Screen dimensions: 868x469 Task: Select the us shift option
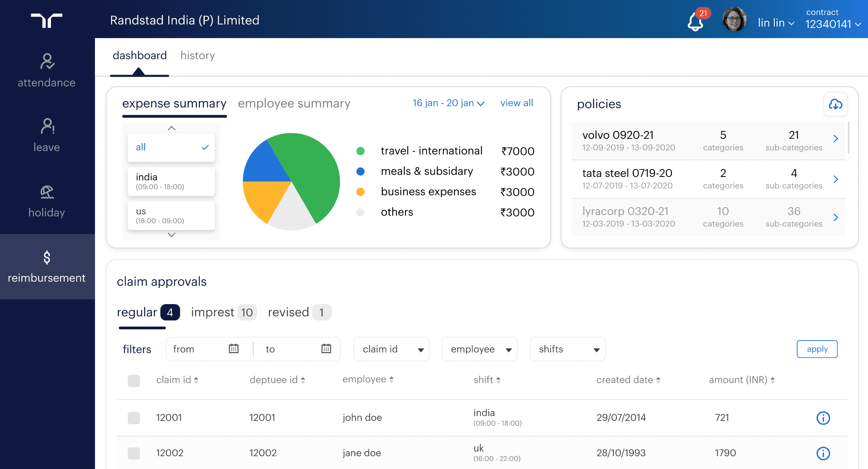point(171,215)
